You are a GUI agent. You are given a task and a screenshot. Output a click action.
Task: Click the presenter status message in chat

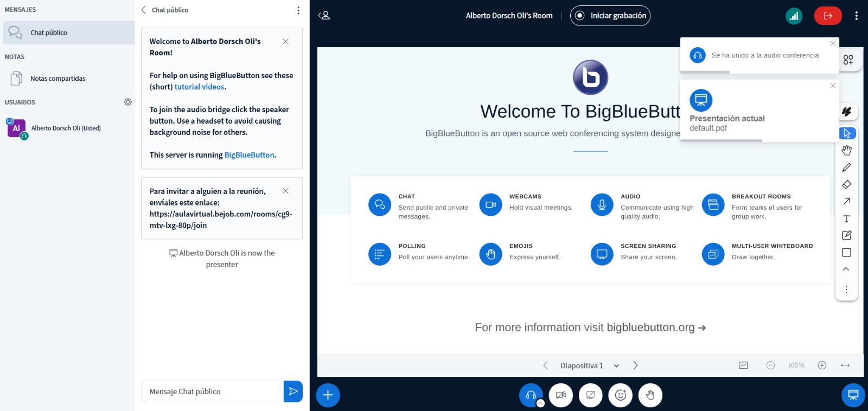click(222, 259)
